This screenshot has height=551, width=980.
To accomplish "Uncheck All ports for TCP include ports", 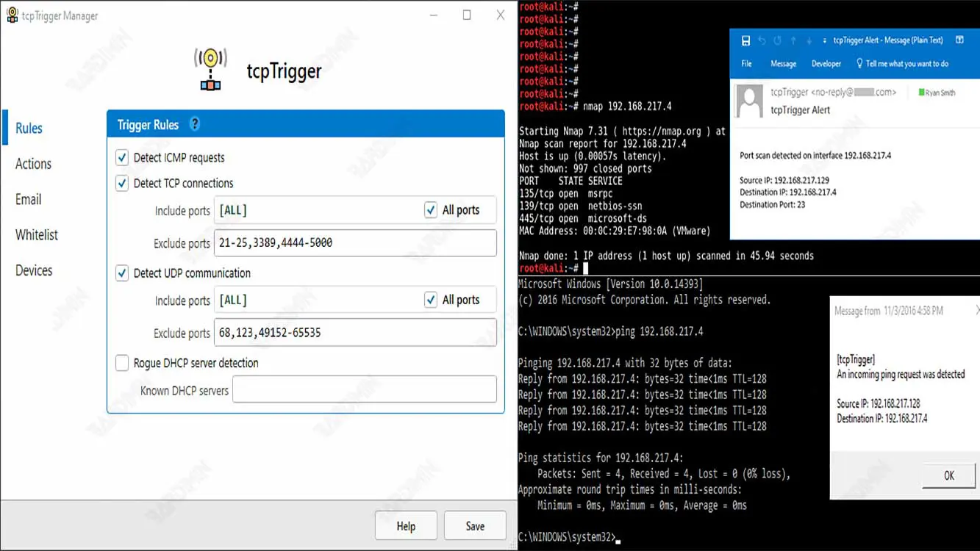I will [x=431, y=210].
